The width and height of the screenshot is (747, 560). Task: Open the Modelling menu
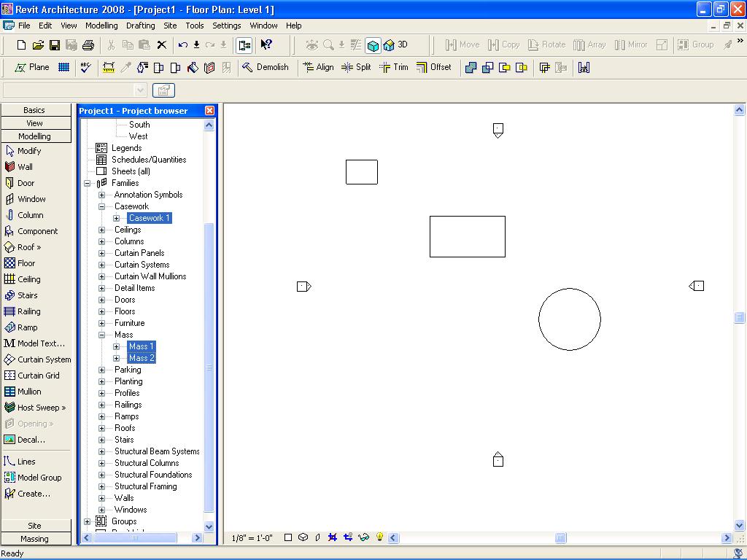[x=101, y=26]
